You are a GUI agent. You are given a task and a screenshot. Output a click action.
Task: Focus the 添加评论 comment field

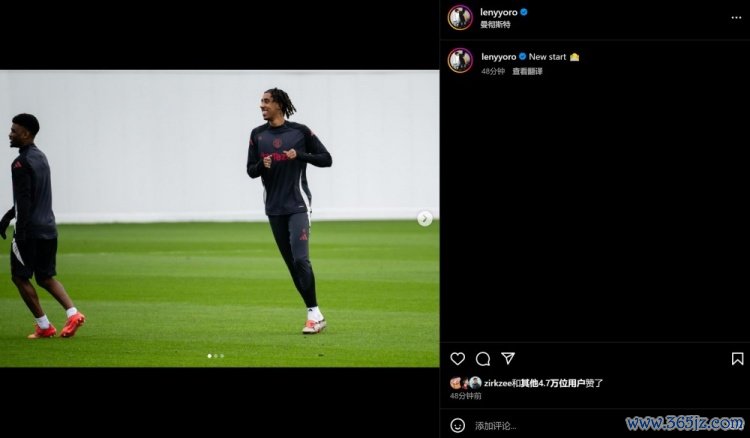[x=545, y=426]
